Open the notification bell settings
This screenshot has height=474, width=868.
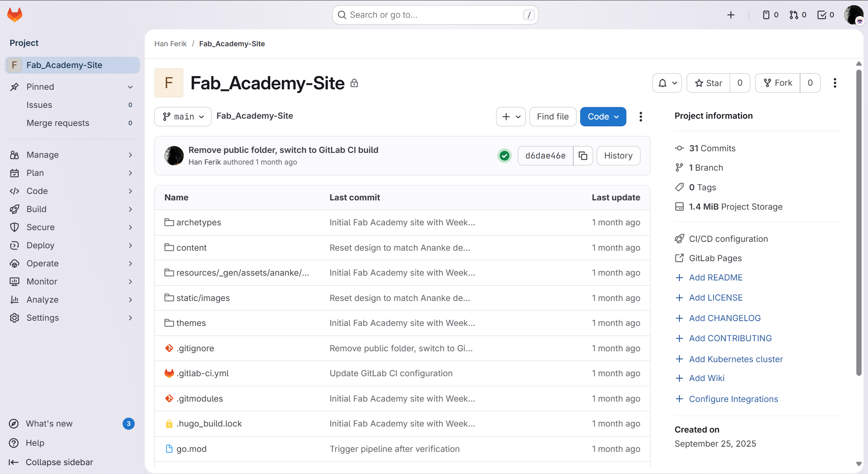click(667, 83)
